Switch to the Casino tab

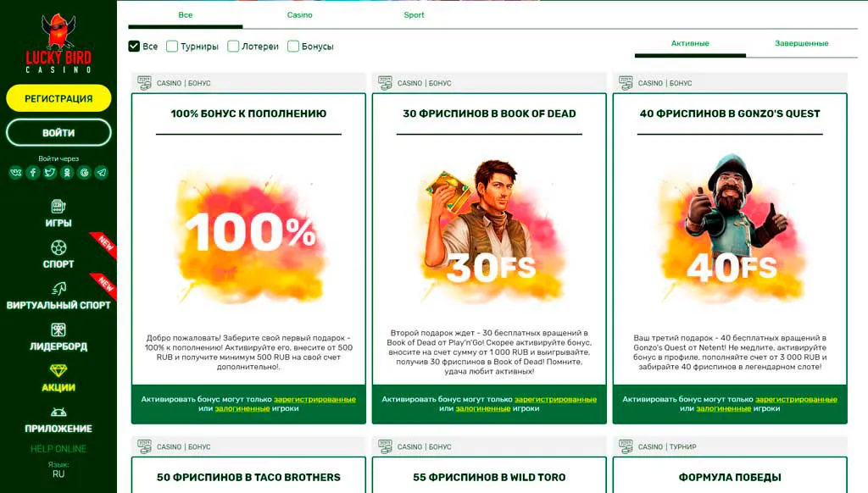[299, 15]
